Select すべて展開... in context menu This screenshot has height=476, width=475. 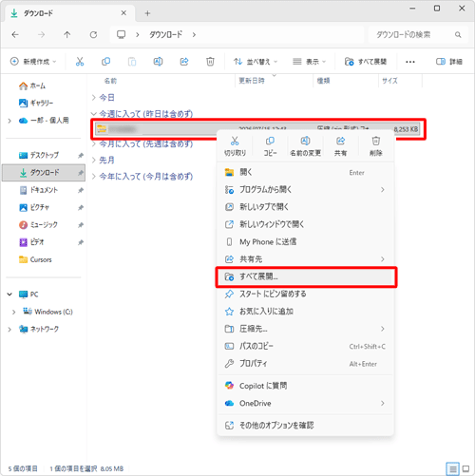(x=306, y=276)
